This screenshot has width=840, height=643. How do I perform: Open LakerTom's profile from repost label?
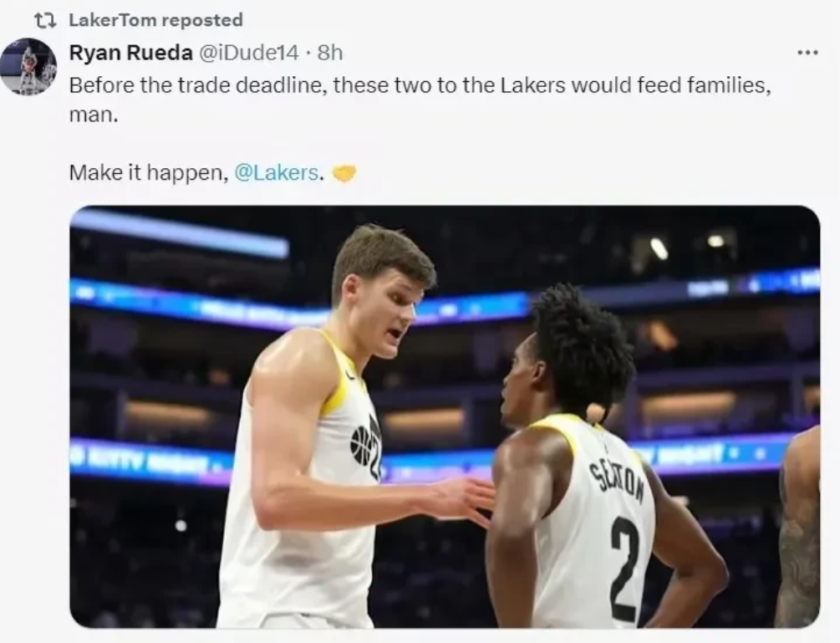click(x=112, y=20)
